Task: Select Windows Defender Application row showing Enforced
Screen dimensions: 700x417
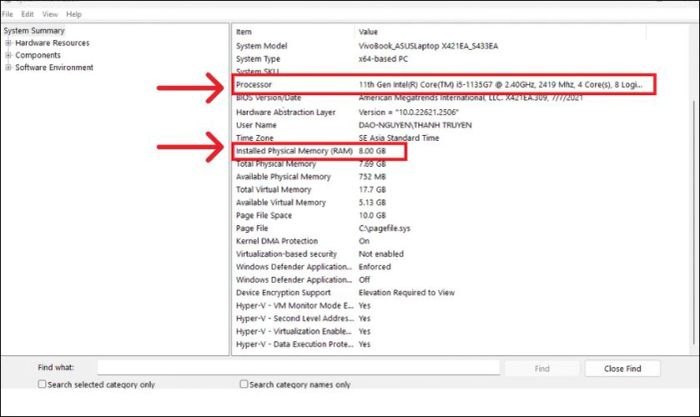Action: [440, 267]
